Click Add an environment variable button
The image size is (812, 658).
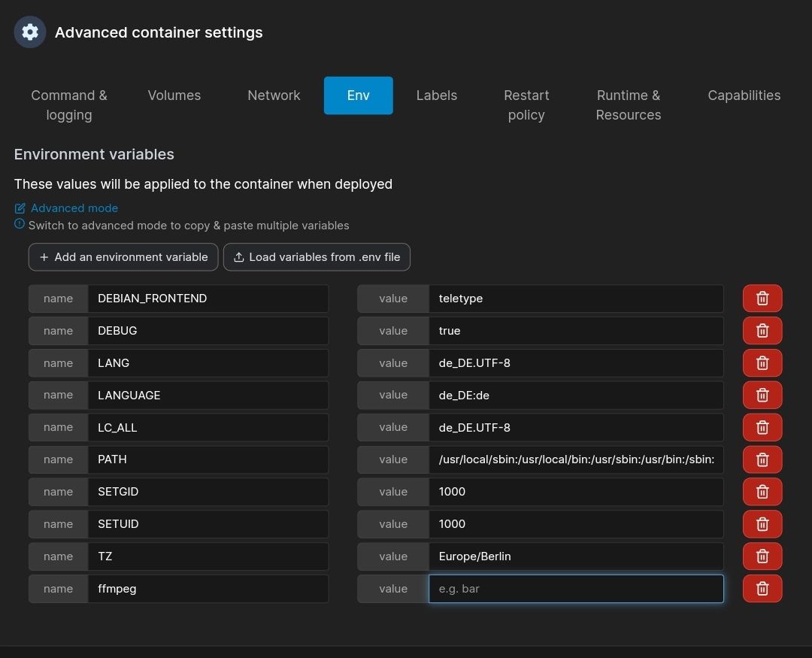click(123, 257)
